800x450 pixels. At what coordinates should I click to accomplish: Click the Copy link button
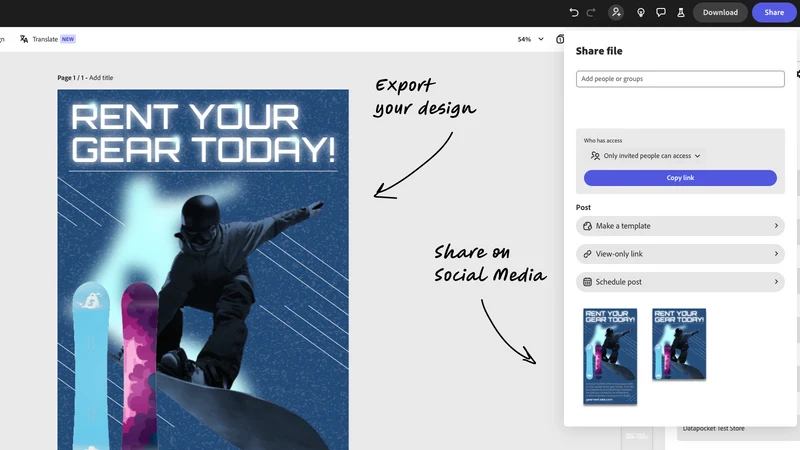(680, 178)
